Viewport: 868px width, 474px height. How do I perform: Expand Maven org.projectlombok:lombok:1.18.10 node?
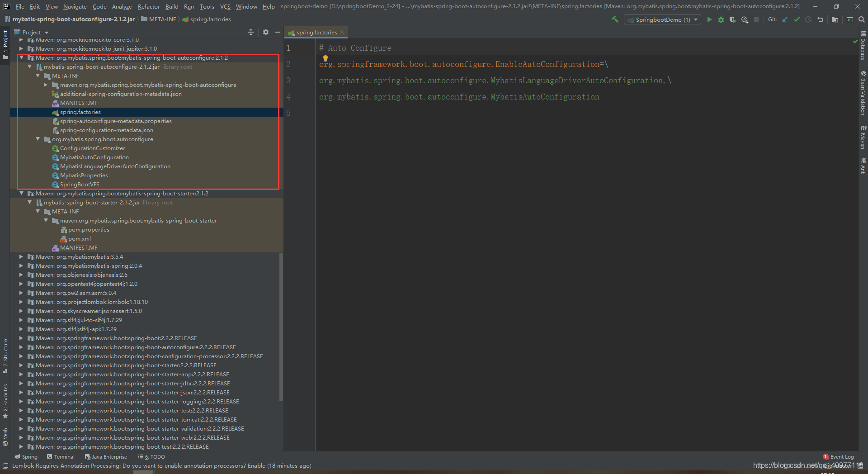[21, 302]
